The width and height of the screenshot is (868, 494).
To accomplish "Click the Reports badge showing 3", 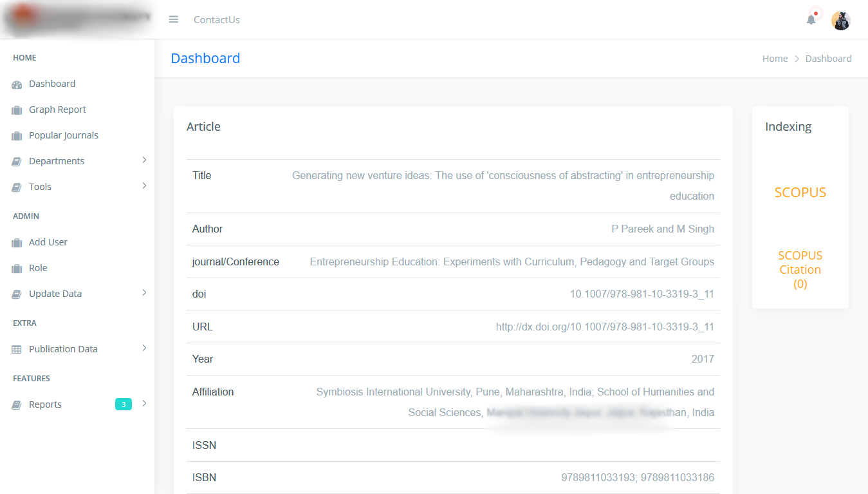I will pos(124,404).
